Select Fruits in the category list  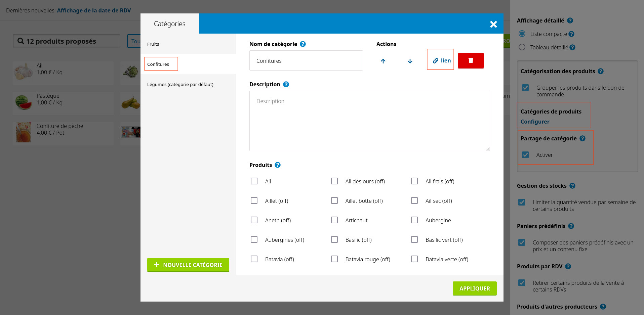click(x=153, y=44)
